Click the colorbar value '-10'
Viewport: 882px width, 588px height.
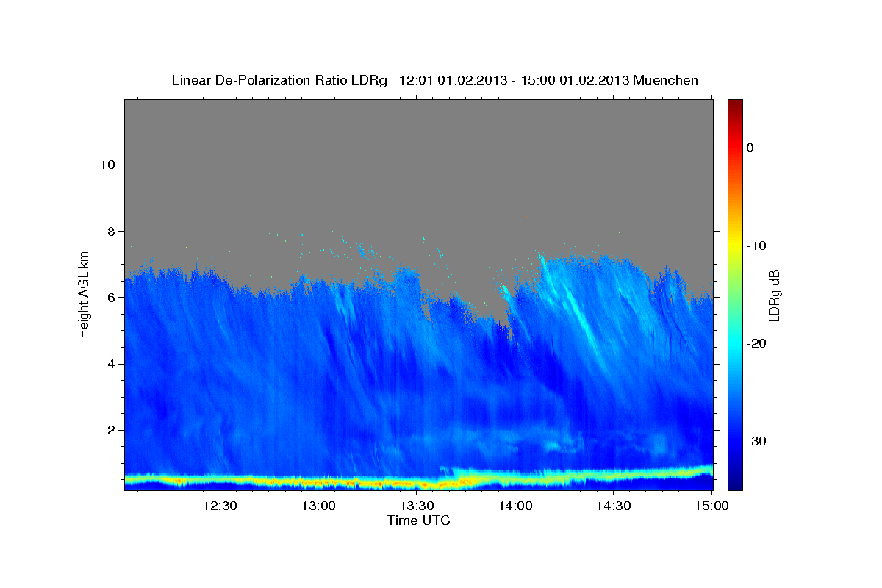pos(756,245)
